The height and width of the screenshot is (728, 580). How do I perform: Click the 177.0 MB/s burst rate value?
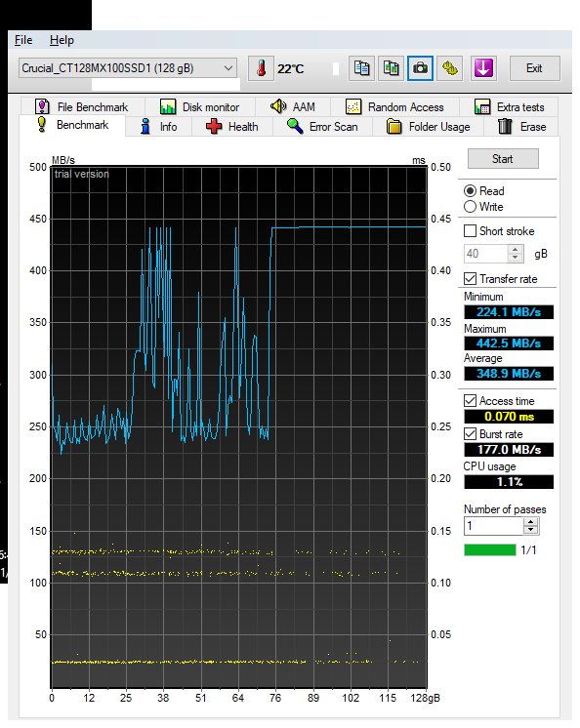pyautogui.click(x=509, y=450)
